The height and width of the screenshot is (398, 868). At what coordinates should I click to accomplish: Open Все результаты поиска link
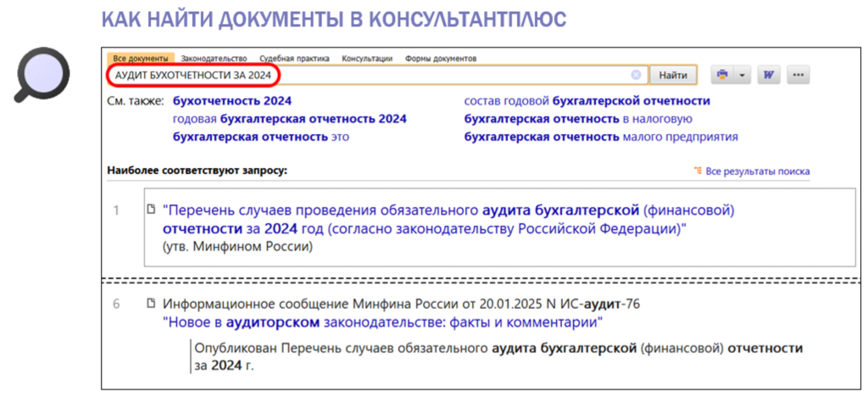pos(758,171)
